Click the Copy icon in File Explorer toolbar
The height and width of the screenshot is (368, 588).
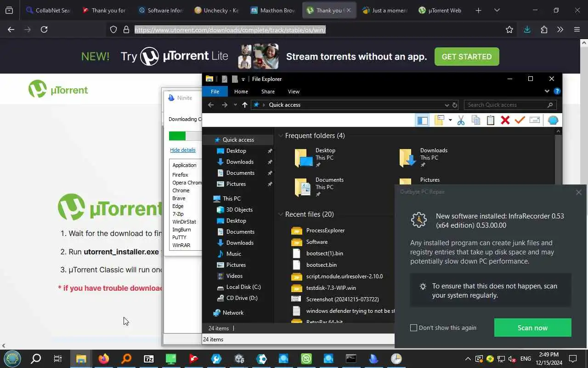(476, 120)
